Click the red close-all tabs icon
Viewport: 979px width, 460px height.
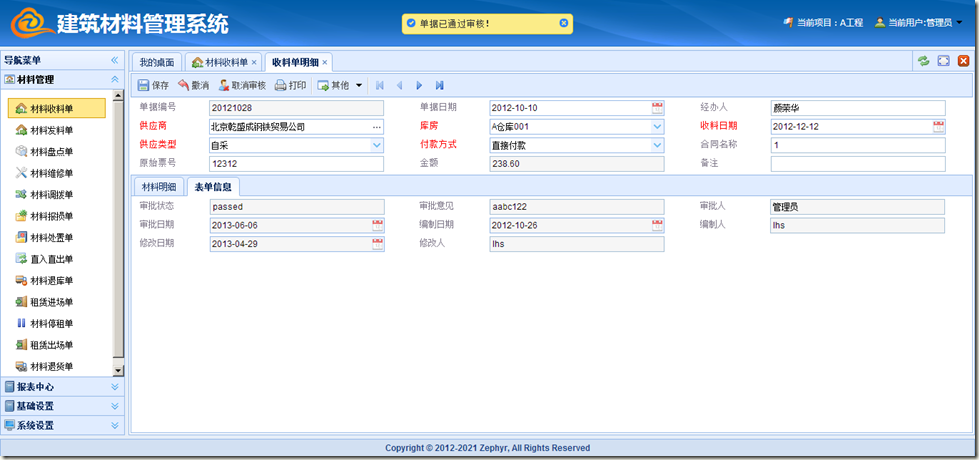963,61
